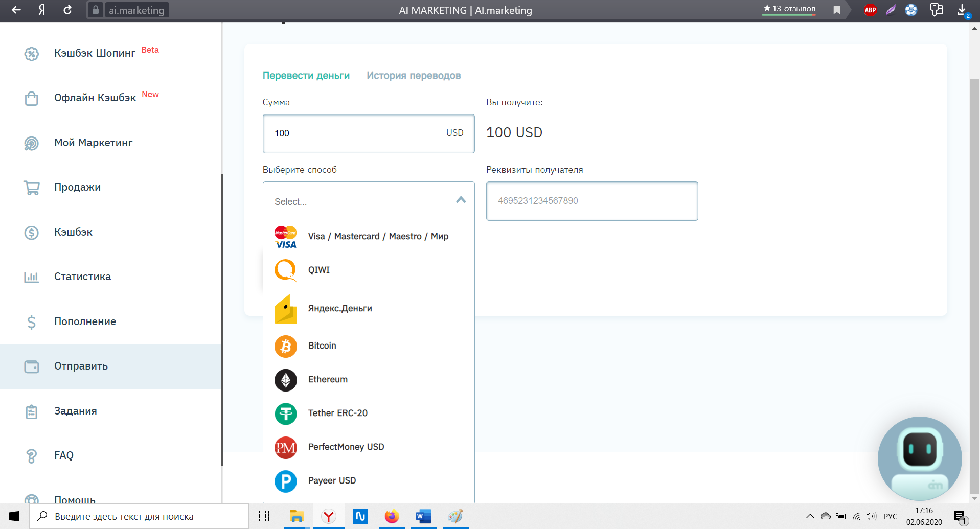Open the Wi-Fi network tray icon
This screenshot has height=529, width=980.
(856, 516)
